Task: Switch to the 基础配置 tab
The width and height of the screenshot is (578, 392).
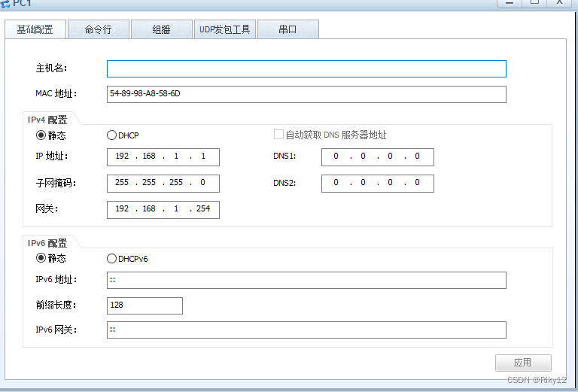Action: 35,29
